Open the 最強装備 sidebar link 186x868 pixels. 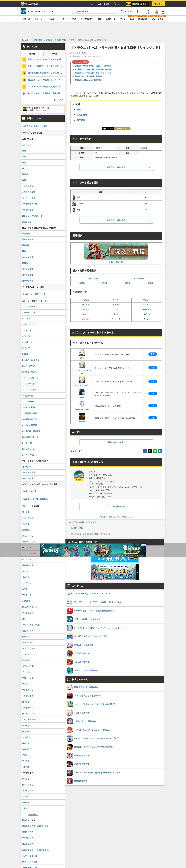coord(26,233)
